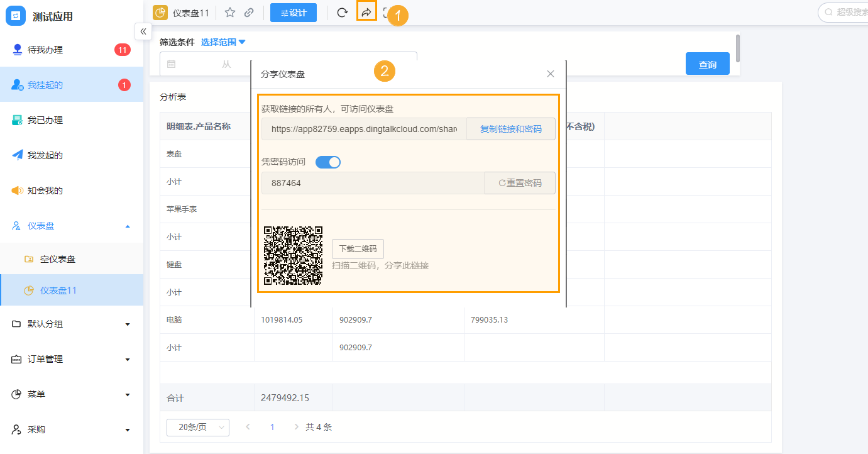Screen dimensions: 868x454
Task: Click the share arrow icon in toolbar
Action: tap(366, 12)
